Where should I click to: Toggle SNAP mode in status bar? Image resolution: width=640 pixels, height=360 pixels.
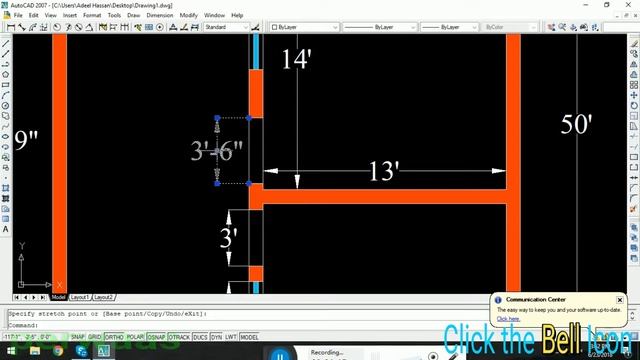[x=78, y=337]
